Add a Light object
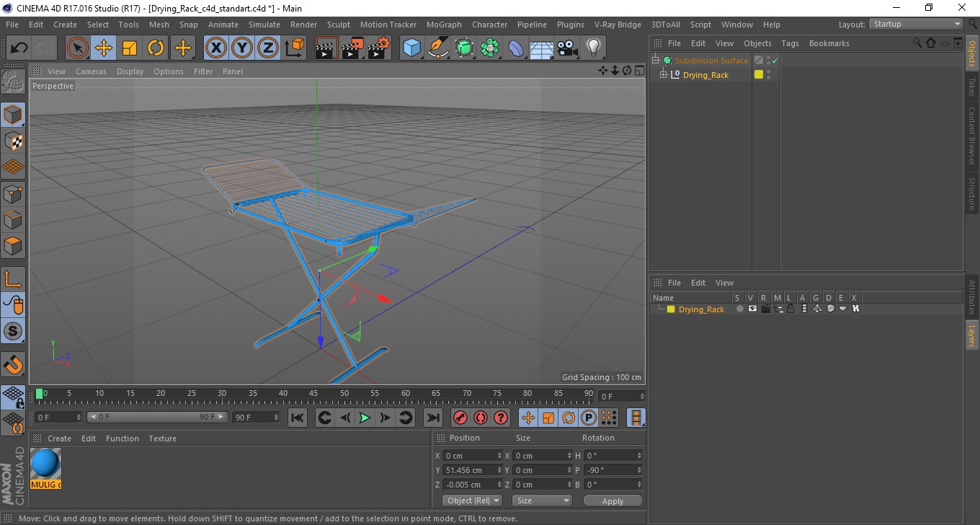Viewport: 980px width, 525px height. click(593, 48)
